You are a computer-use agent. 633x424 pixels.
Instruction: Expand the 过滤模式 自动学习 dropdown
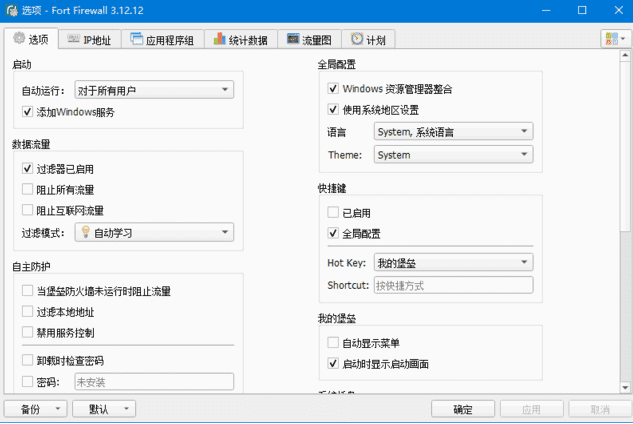[154, 232]
